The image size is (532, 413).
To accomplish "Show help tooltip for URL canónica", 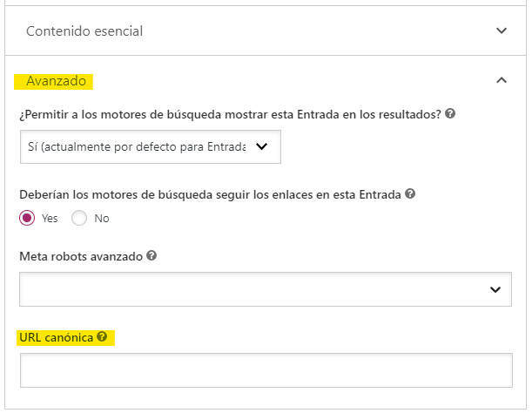I will pos(102,336).
